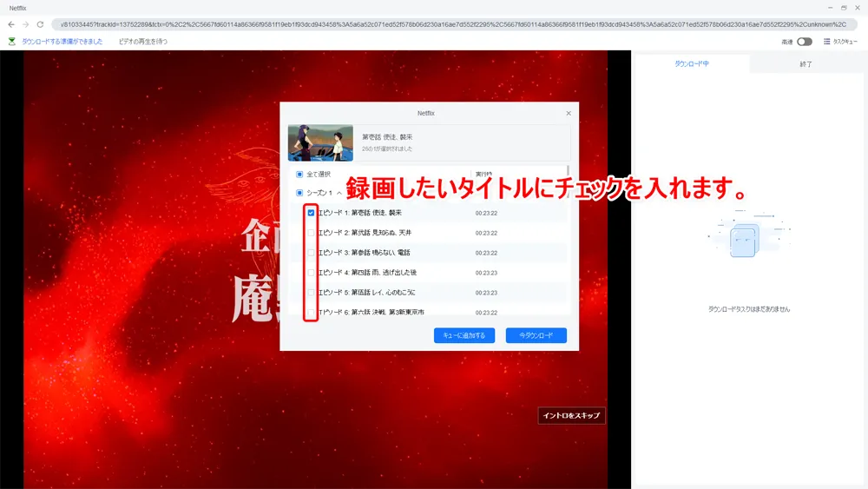Image resolution: width=868 pixels, height=489 pixels.
Task: Check the 全て選択 select-all checkbox
Action: [299, 174]
